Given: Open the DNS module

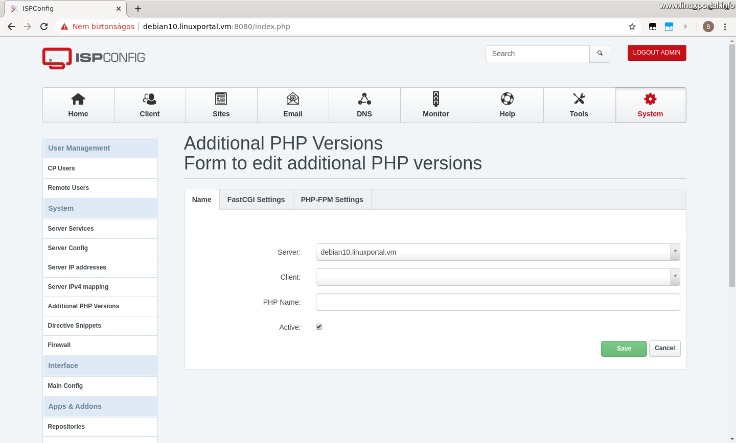Looking at the screenshot, I should [x=364, y=105].
